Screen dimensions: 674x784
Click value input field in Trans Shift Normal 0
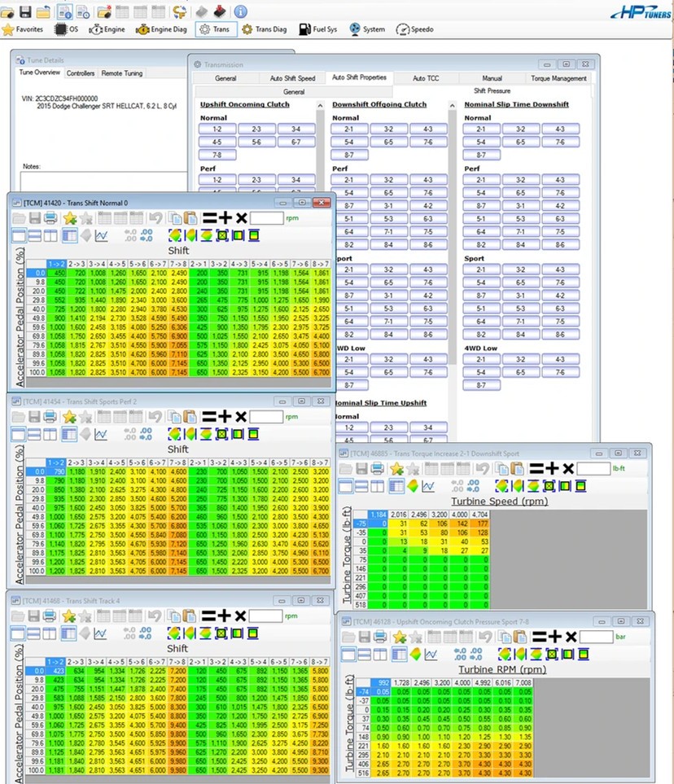tap(266, 218)
